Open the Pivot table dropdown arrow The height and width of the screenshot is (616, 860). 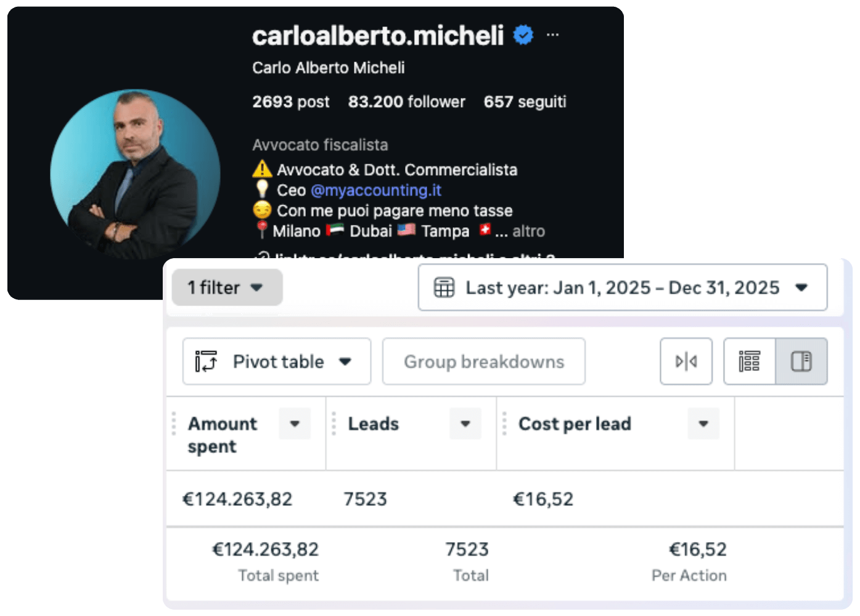pos(345,362)
